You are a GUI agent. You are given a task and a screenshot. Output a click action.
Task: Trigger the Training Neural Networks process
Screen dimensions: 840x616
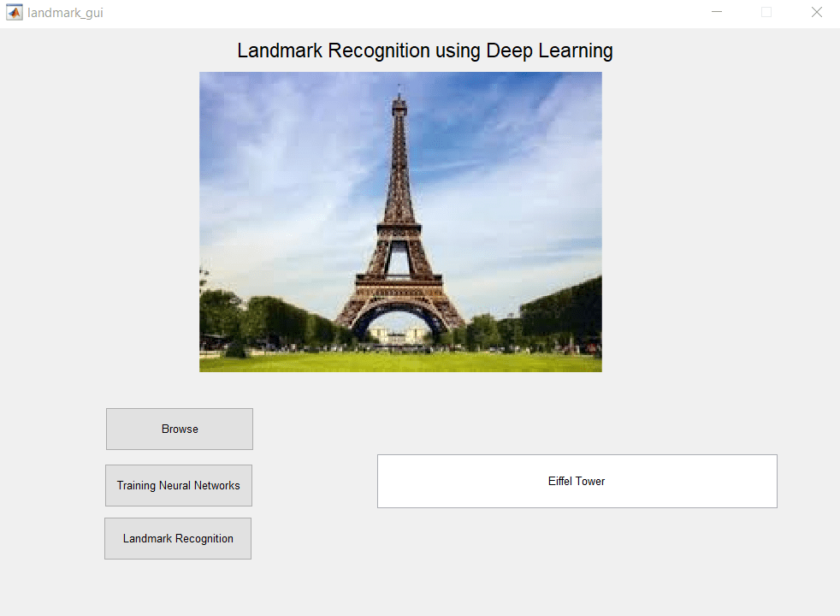pos(178,485)
